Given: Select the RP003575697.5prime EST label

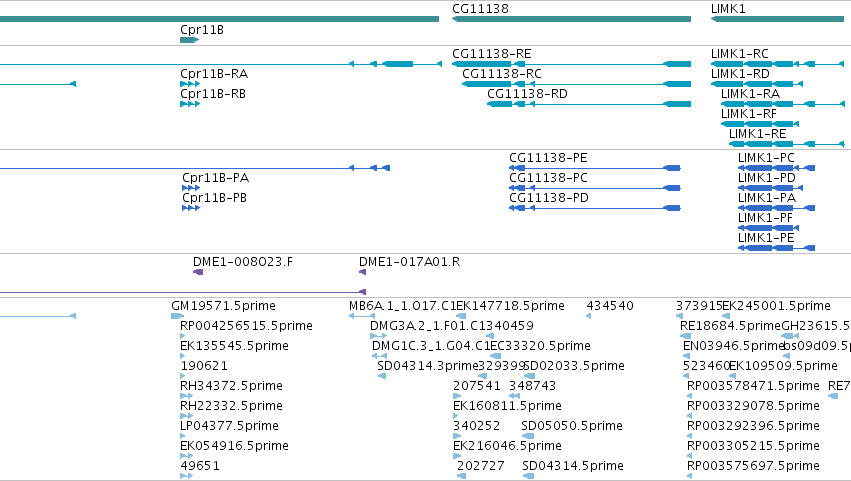Looking at the screenshot, I should (753, 467).
